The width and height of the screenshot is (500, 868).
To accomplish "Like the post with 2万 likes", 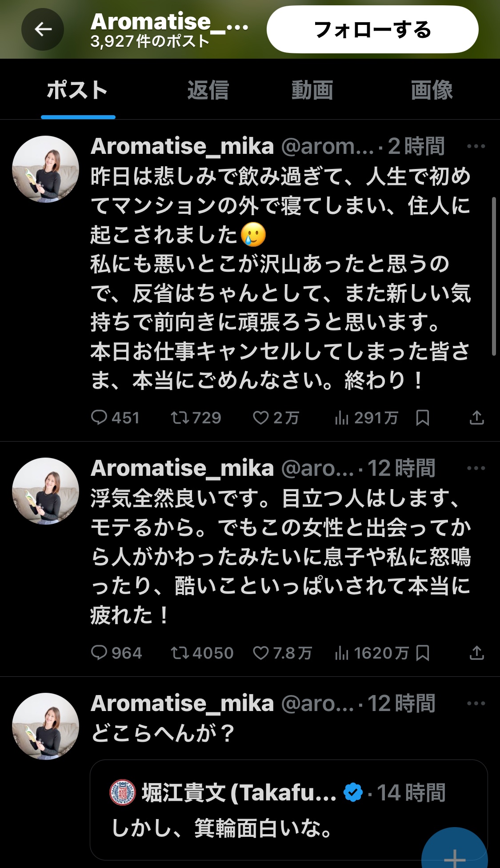I will [x=261, y=418].
